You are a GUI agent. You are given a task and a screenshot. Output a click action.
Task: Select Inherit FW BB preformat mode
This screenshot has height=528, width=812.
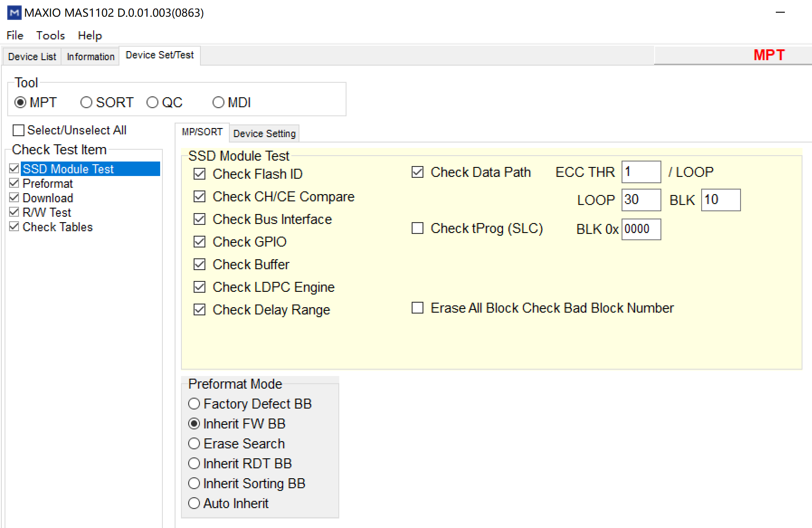coord(194,423)
